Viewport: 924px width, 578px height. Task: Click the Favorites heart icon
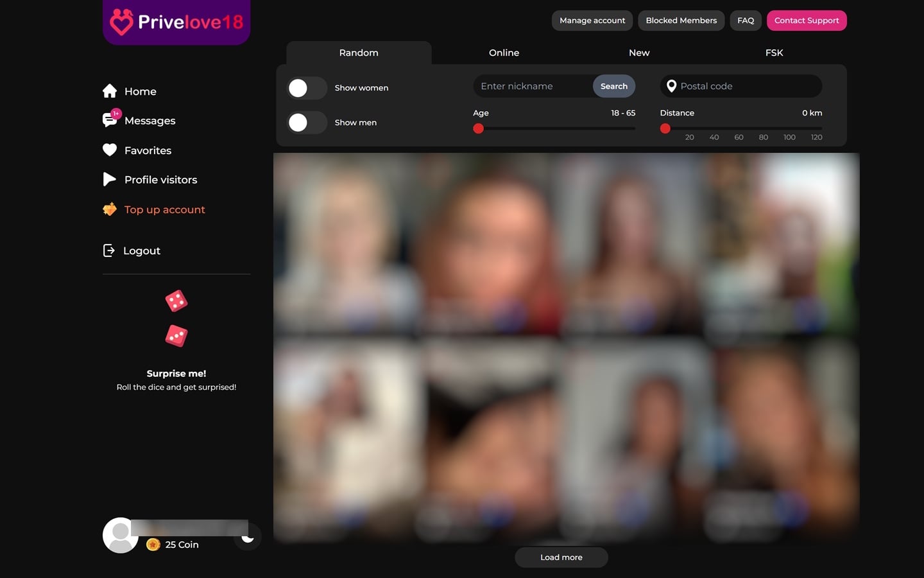click(x=110, y=150)
